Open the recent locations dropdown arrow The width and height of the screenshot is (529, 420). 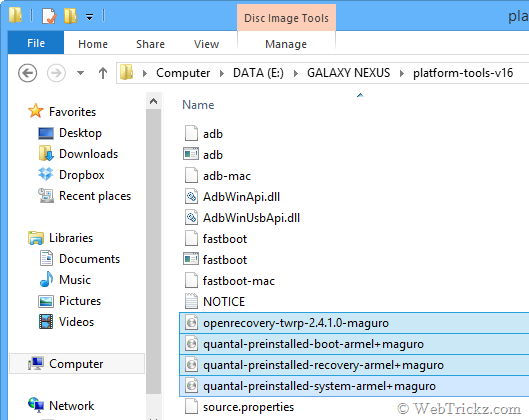[x=80, y=73]
